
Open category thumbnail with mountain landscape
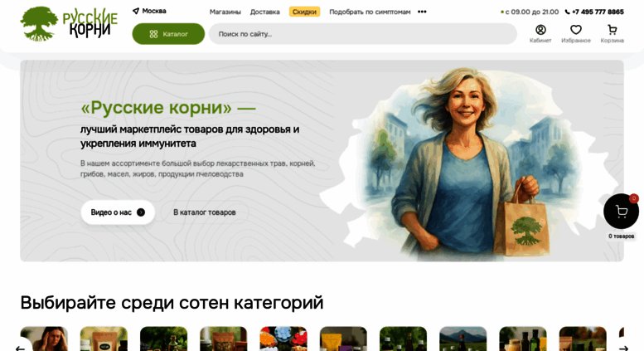(x=462, y=339)
